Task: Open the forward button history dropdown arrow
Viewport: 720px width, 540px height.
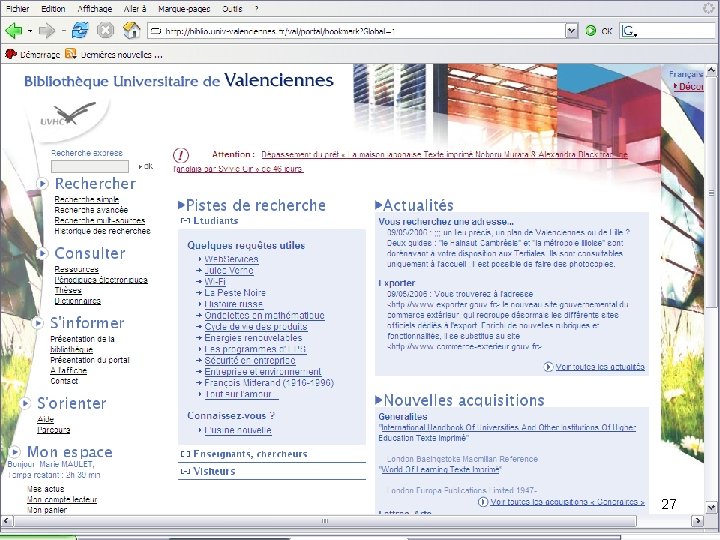Action: [x=63, y=31]
